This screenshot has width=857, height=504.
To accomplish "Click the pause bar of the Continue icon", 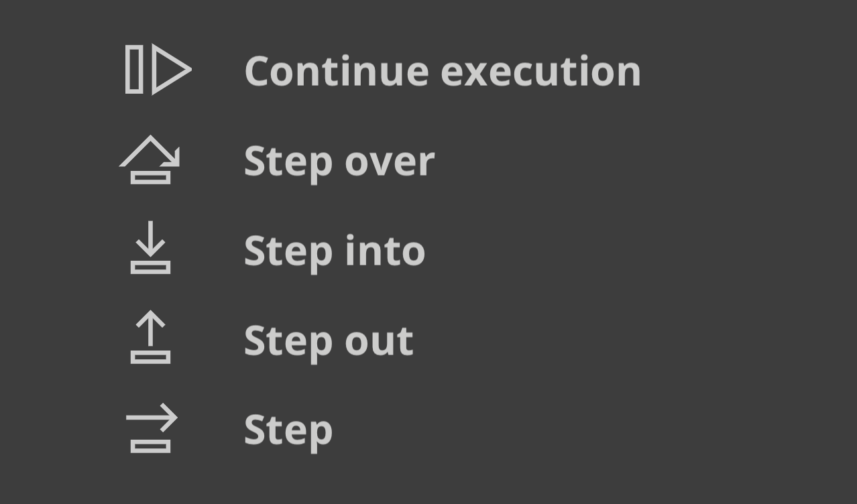I will [x=134, y=69].
